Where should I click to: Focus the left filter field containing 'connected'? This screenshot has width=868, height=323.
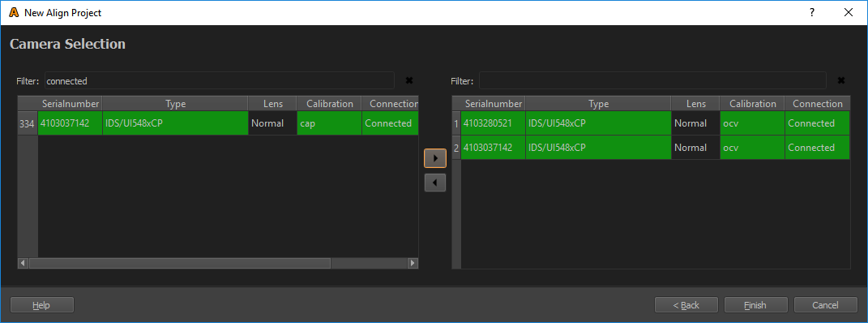click(x=219, y=81)
